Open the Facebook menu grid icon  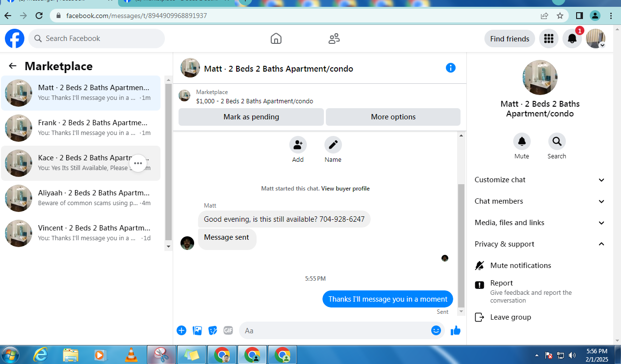click(549, 38)
